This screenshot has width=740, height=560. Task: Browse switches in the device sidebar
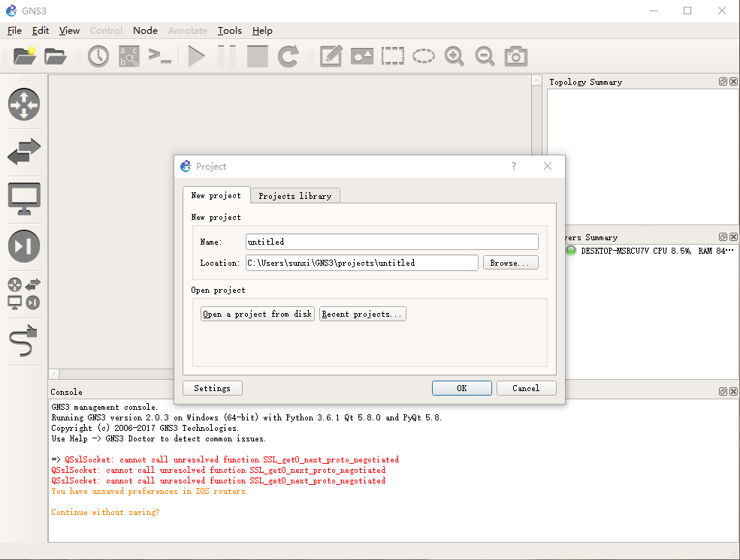click(24, 152)
